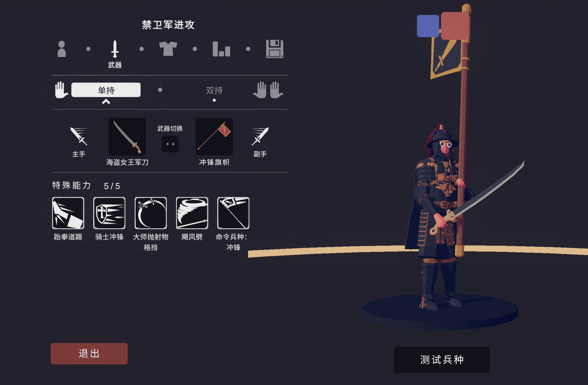Click the floppy disk save icon
The image size is (588, 385).
point(274,49)
